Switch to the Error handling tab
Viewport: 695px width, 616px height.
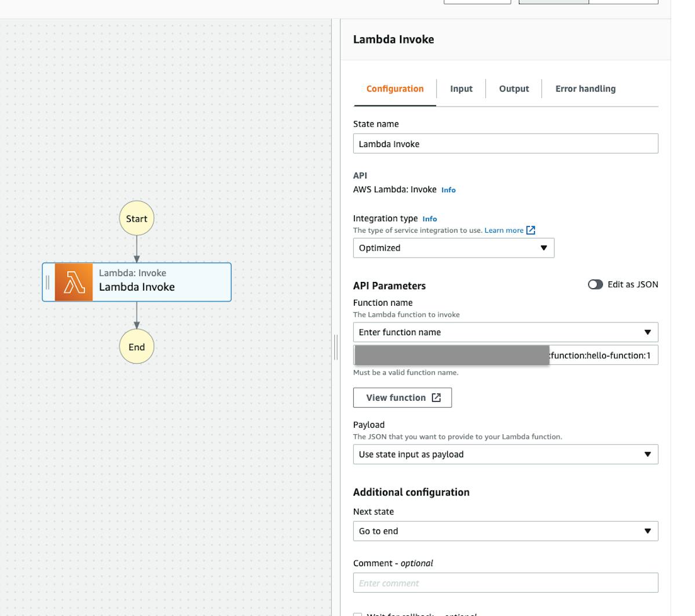pos(586,89)
